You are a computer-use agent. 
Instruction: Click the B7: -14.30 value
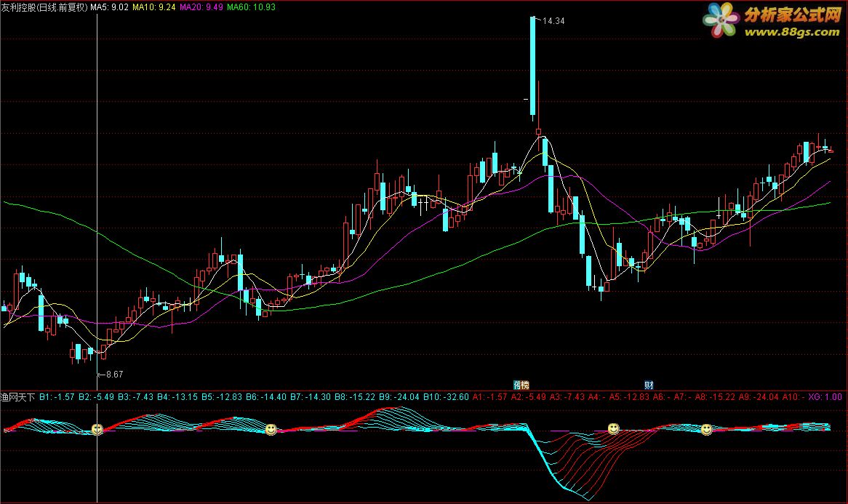pyautogui.click(x=311, y=397)
